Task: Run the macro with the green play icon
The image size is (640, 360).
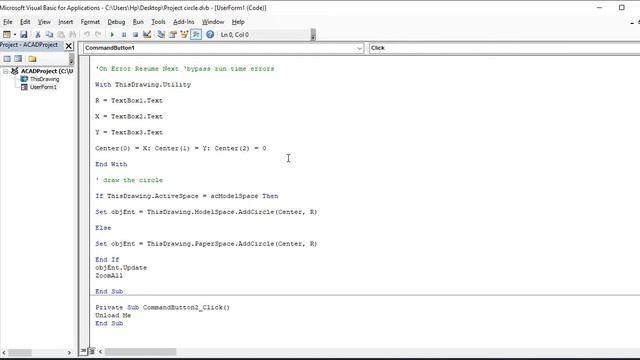Action: (112, 35)
